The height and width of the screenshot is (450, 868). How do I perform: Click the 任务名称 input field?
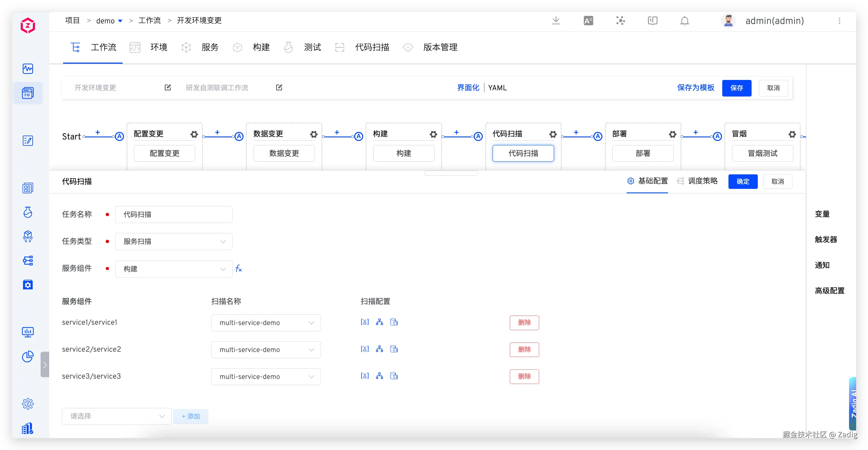click(174, 215)
